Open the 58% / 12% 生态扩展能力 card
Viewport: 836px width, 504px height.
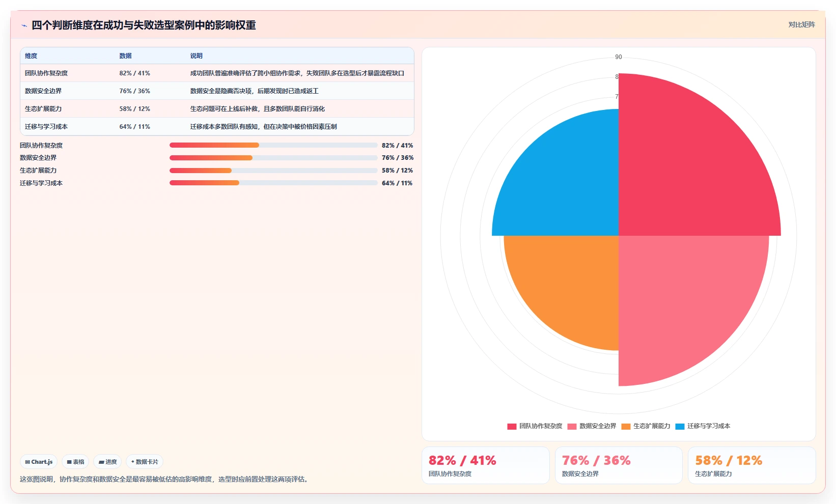(x=752, y=465)
